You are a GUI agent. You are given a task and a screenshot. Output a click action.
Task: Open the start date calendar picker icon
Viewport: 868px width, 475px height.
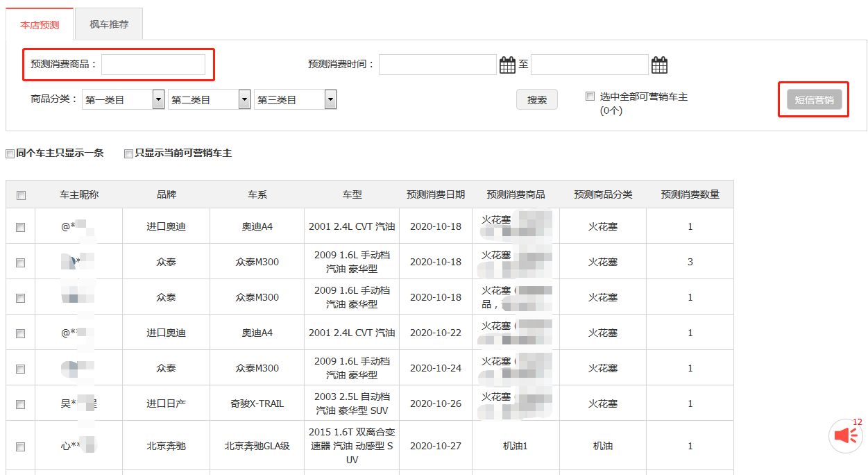pos(507,65)
